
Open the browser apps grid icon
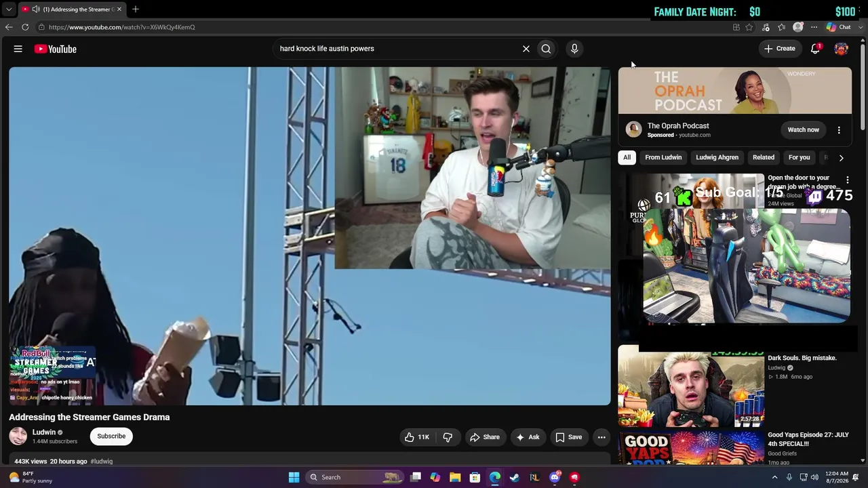(736, 27)
